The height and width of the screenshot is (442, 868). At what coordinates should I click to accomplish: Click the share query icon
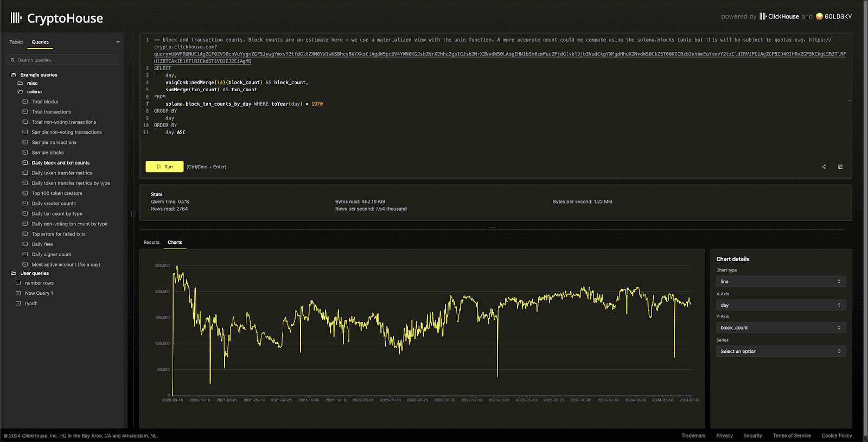(824, 167)
